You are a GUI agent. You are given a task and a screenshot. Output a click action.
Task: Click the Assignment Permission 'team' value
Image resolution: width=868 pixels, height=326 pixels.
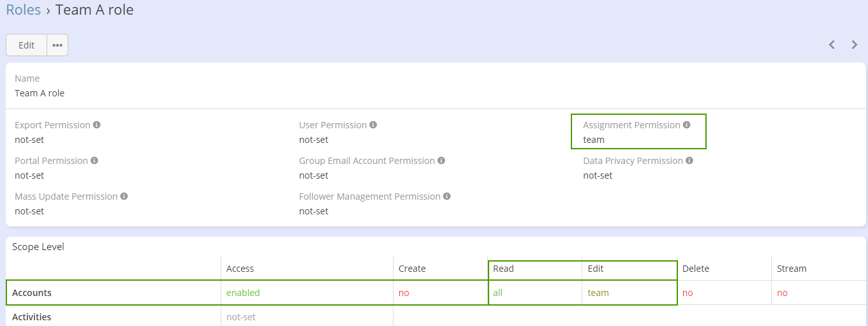click(594, 140)
